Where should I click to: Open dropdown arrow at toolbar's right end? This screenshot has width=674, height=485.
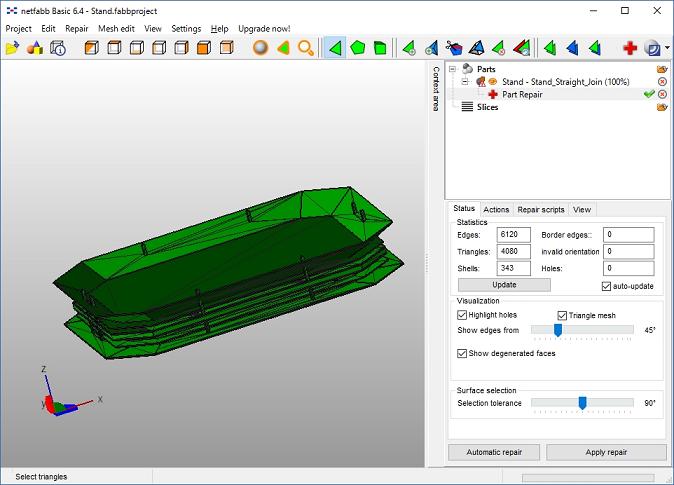668,48
